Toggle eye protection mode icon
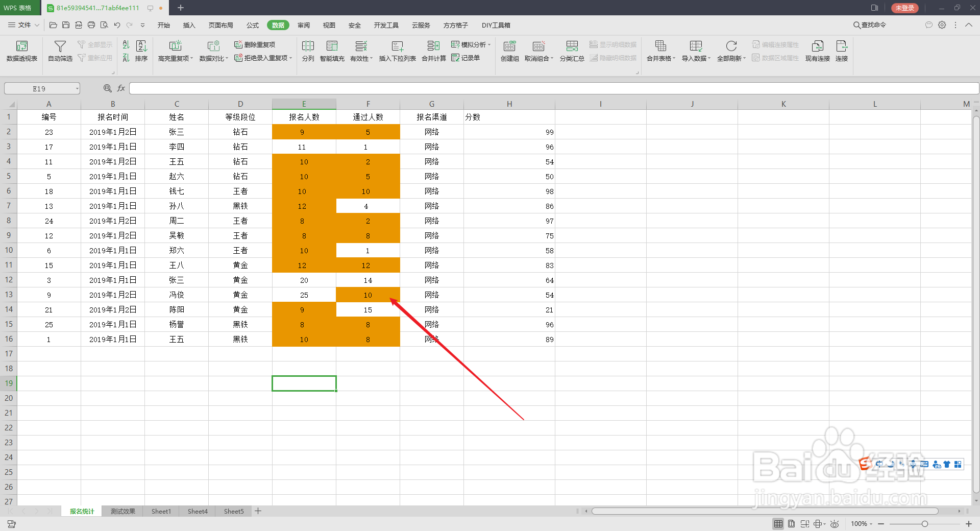The height and width of the screenshot is (531, 980). pos(835,524)
